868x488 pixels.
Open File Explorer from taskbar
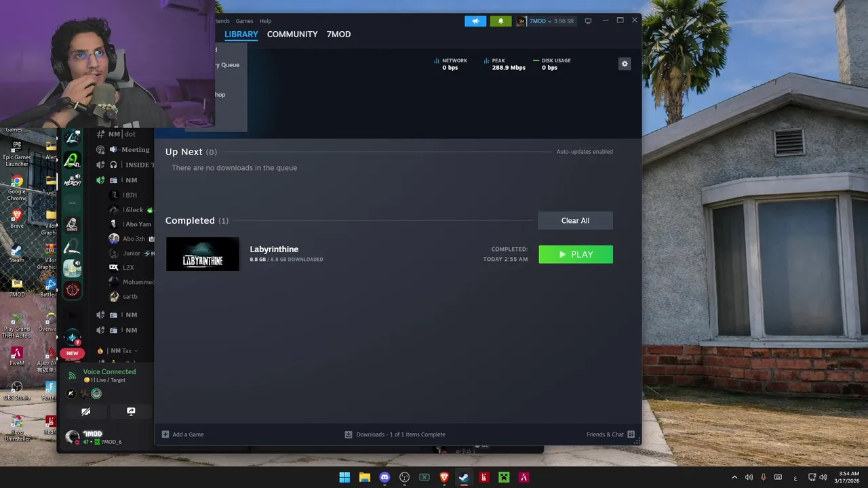tap(365, 477)
